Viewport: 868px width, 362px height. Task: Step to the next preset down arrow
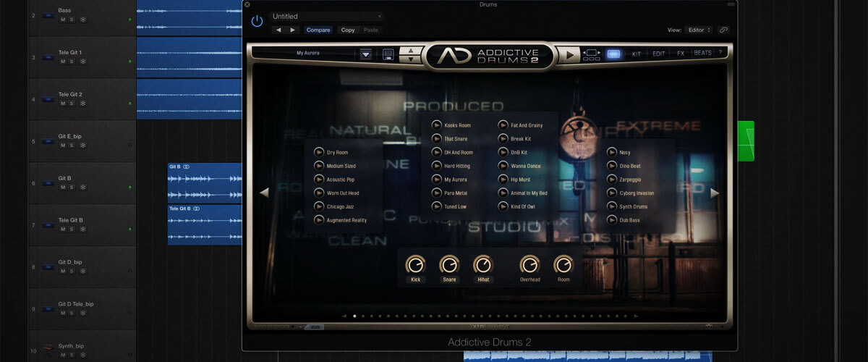[x=412, y=59]
